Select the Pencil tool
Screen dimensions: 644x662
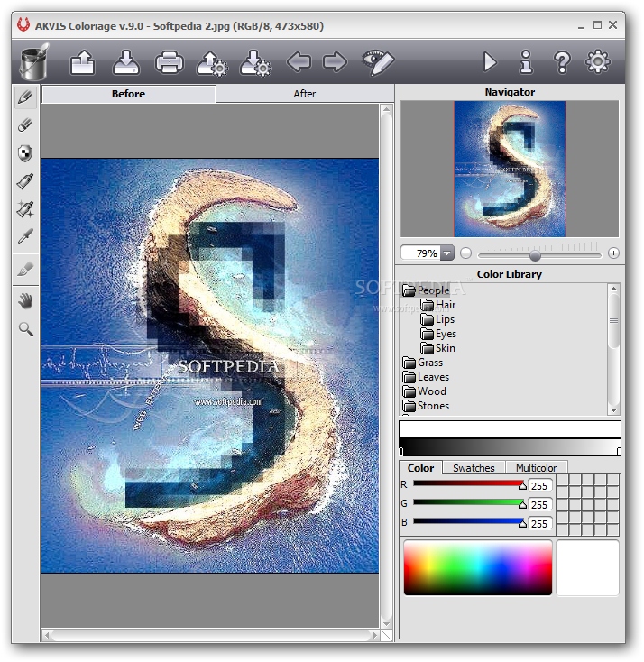coord(25,97)
